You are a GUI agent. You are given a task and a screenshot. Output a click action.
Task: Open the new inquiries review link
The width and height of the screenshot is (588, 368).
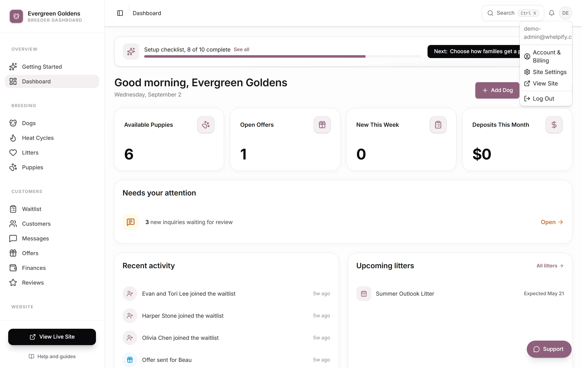pos(552,222)
